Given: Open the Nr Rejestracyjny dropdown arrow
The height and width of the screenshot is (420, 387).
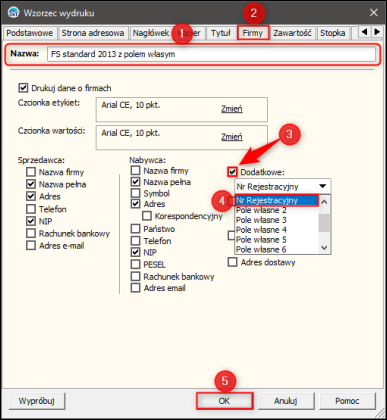Looking at the screenshot, I should 322,186.
